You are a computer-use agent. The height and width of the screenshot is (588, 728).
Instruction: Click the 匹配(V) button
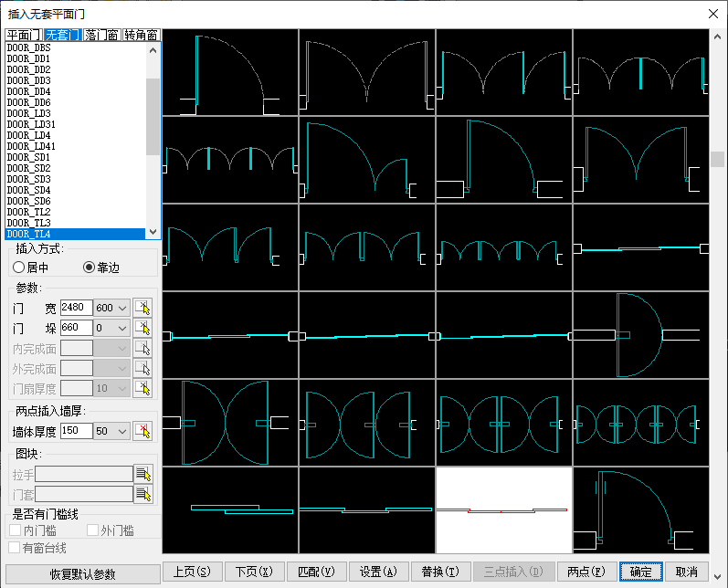click(x=317, y=572)
